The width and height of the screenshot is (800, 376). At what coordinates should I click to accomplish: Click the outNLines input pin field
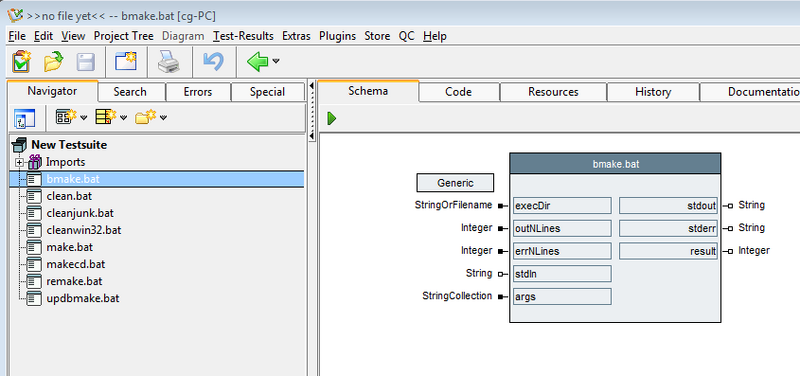tap(562, 228)
